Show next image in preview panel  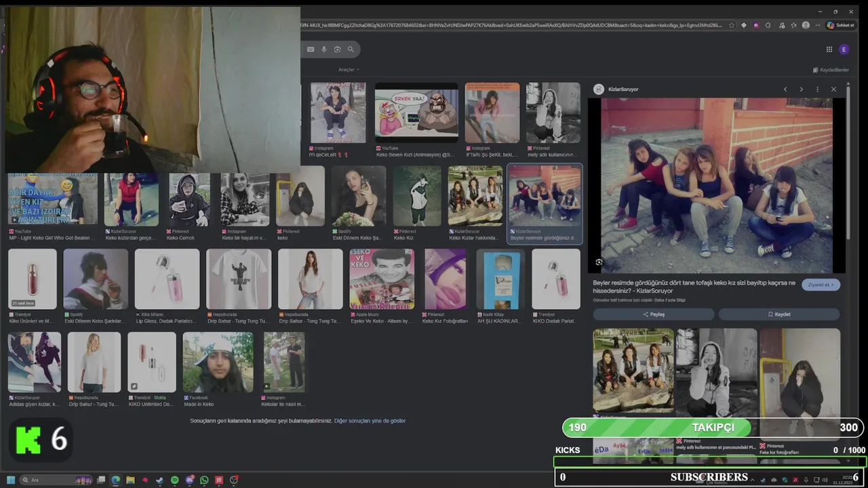pyautogui.click(x=801, y=89)
